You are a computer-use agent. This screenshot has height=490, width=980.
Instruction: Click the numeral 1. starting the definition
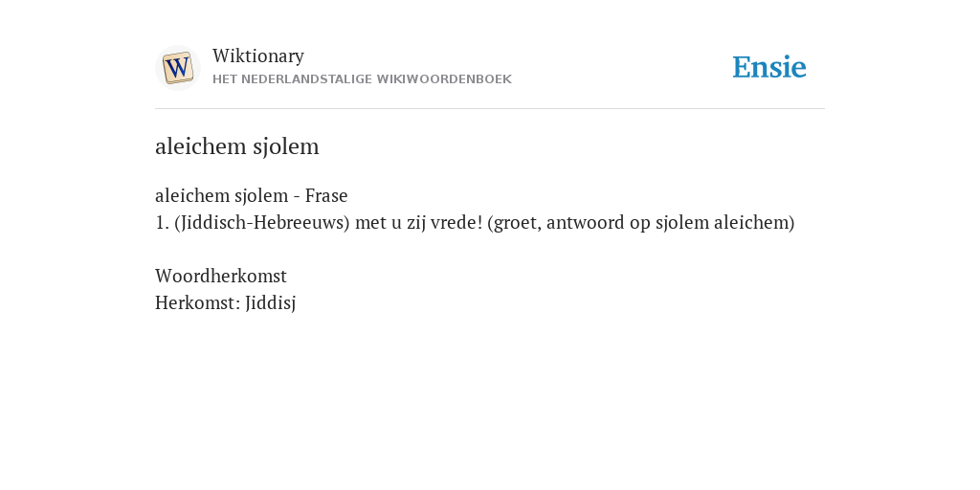[x=162, y=222]
